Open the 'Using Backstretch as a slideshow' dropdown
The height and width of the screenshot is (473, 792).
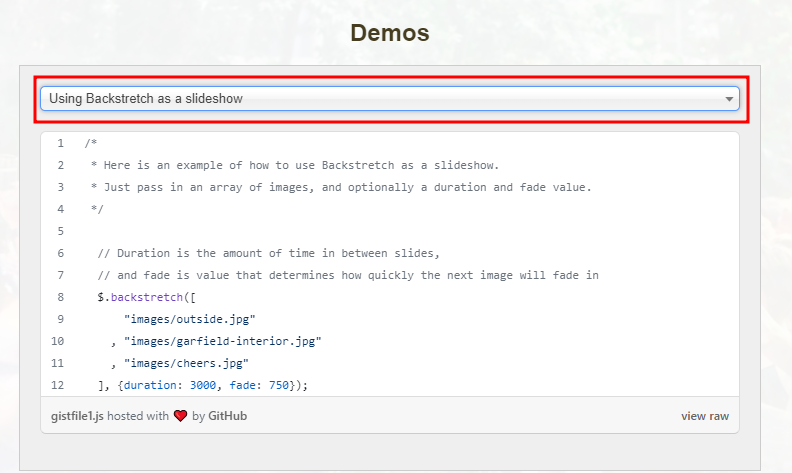[x=389, y=99]
